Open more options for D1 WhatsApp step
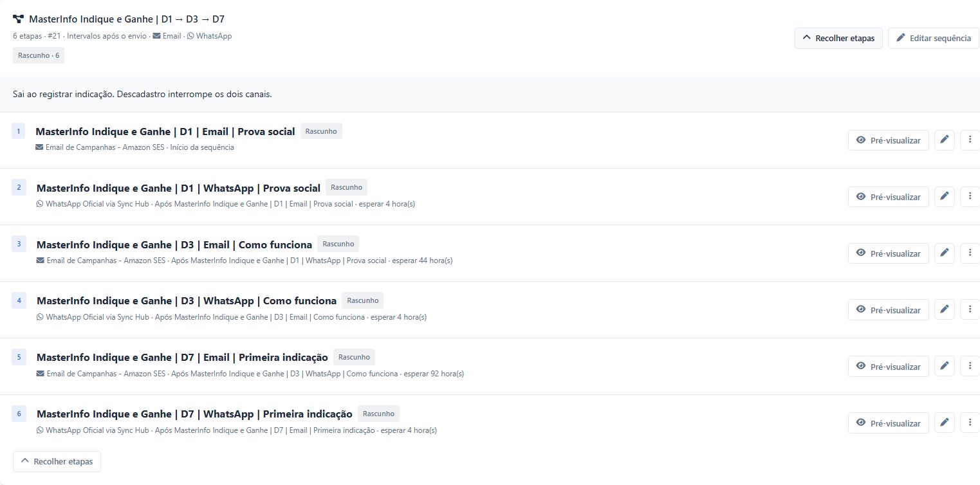This screenshot has width=980, height=485. 970,197
